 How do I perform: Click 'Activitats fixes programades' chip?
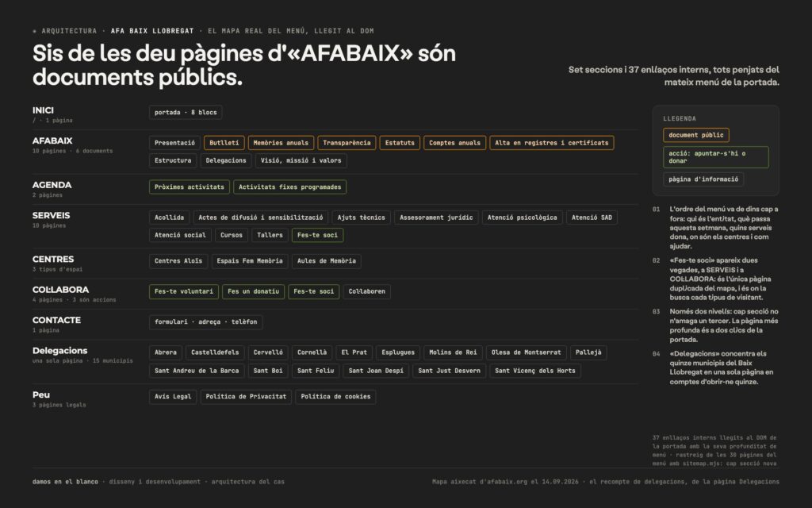(x=290, y=187)
